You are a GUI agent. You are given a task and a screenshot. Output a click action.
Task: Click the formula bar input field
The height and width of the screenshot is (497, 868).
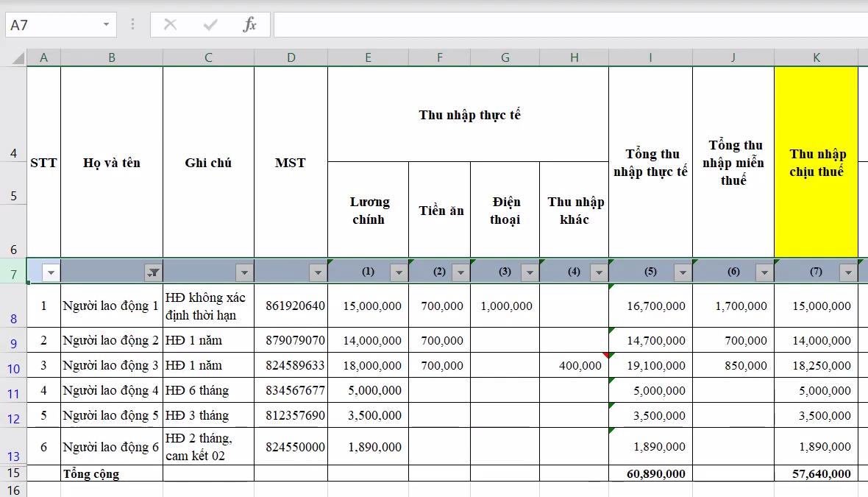click(x=570, y=24)
